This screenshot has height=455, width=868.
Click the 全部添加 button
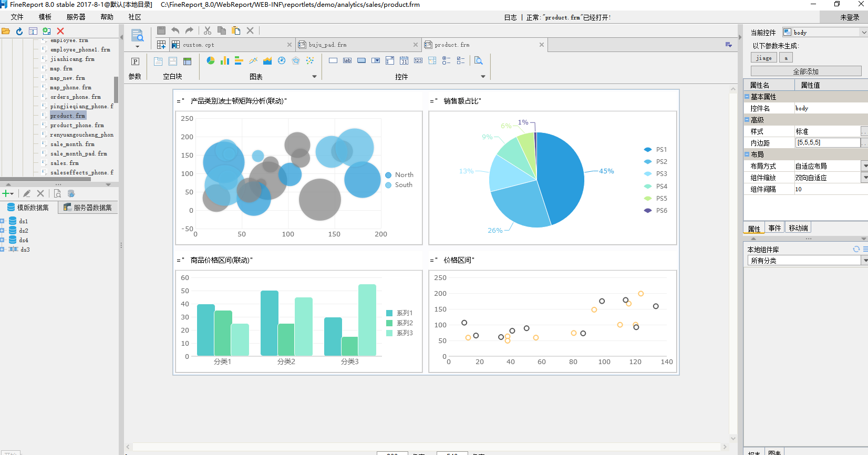[x=805, y=71]
